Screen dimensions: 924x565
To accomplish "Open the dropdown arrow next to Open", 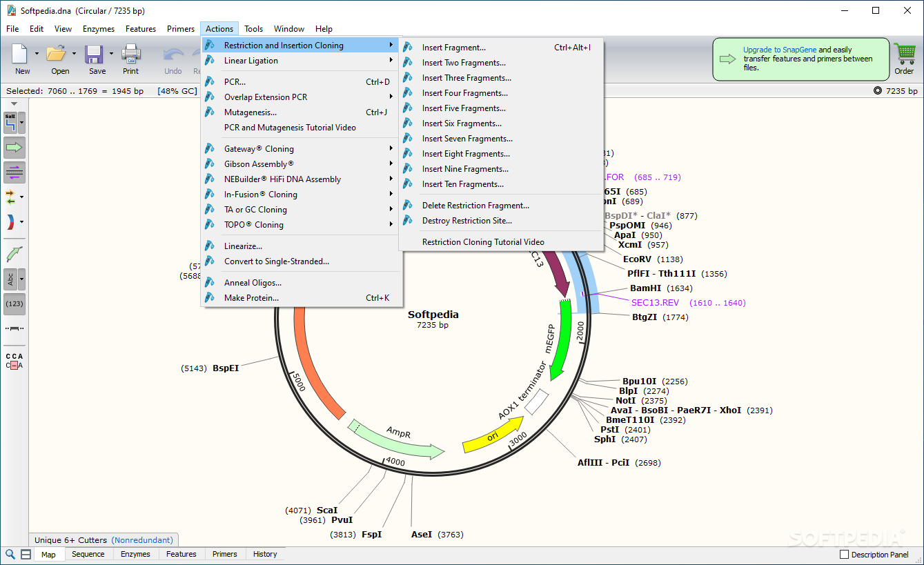I will [74, 53].
